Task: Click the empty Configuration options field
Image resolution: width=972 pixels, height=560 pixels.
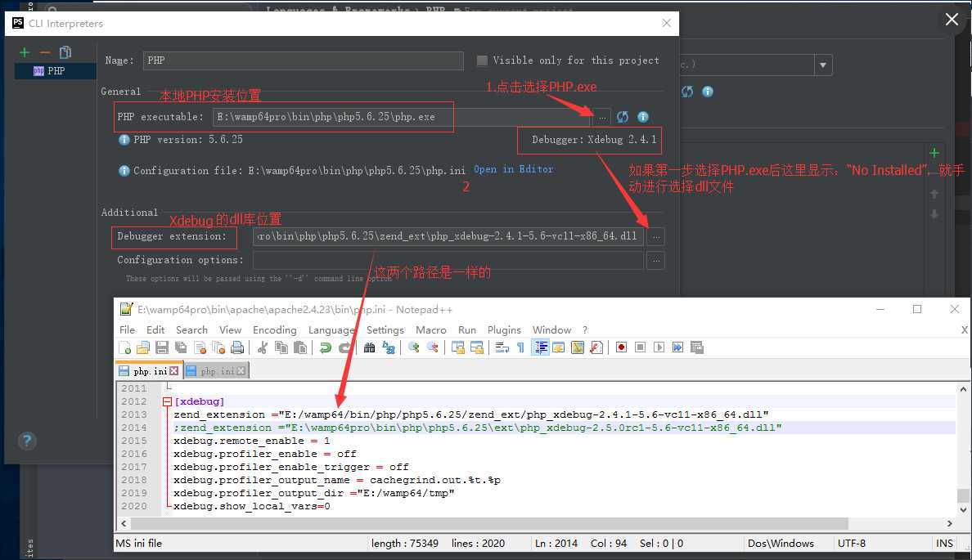Action: [448, 261]
